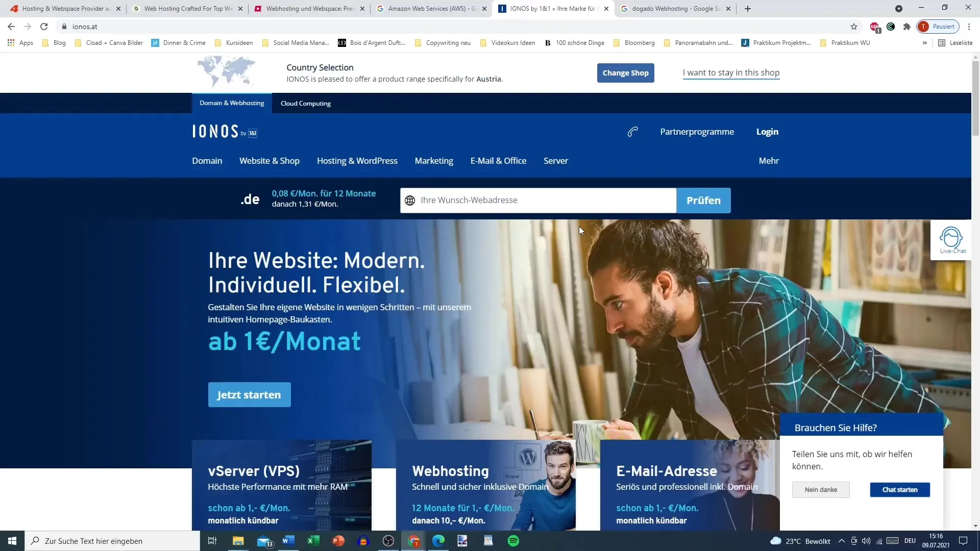The width and height of the screenshot is (980, 551).
Task: Open the Chrome three-dot menu
Action: [969, 27]
